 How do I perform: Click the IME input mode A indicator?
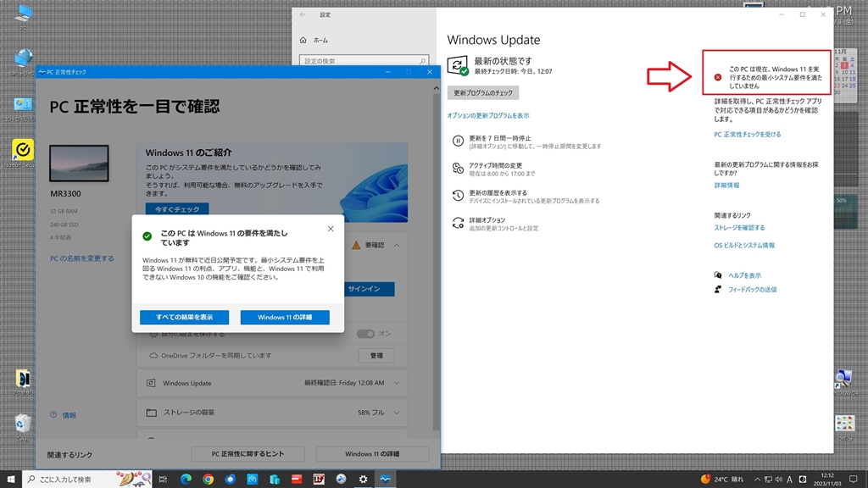(789, 480)
